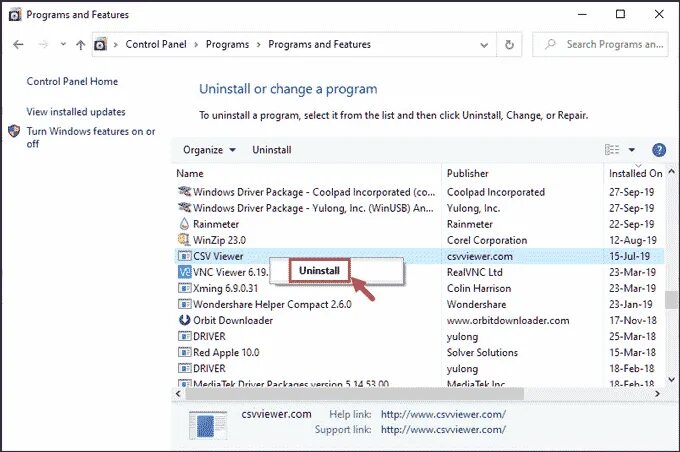Open View installed updates link
Image resolution: width=680 pixels, height=452 pixels.
[76, 112]
